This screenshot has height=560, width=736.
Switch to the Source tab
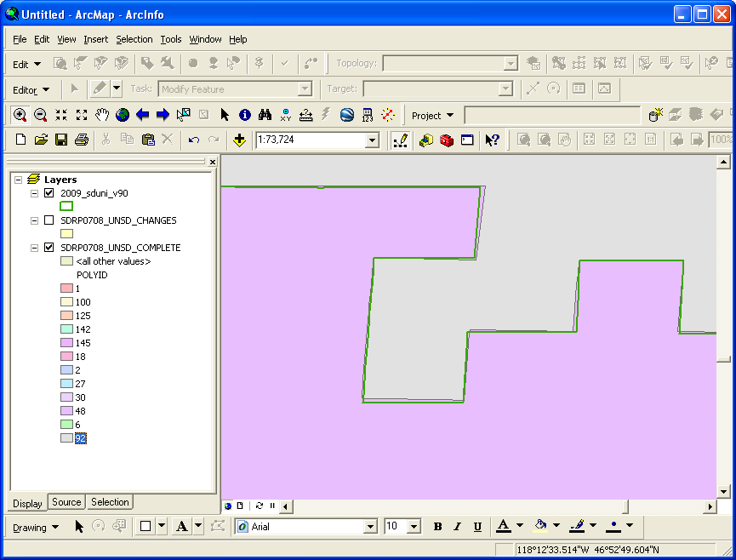point(66,502)
